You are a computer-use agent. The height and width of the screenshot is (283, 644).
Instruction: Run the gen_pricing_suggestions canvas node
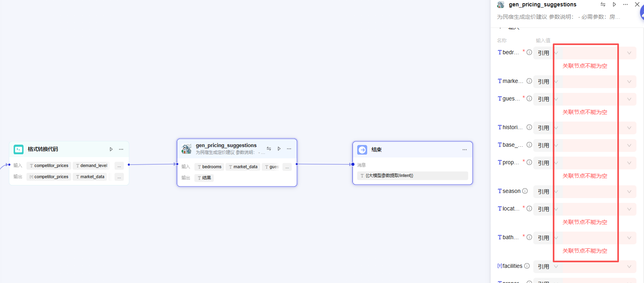(279, 149)
